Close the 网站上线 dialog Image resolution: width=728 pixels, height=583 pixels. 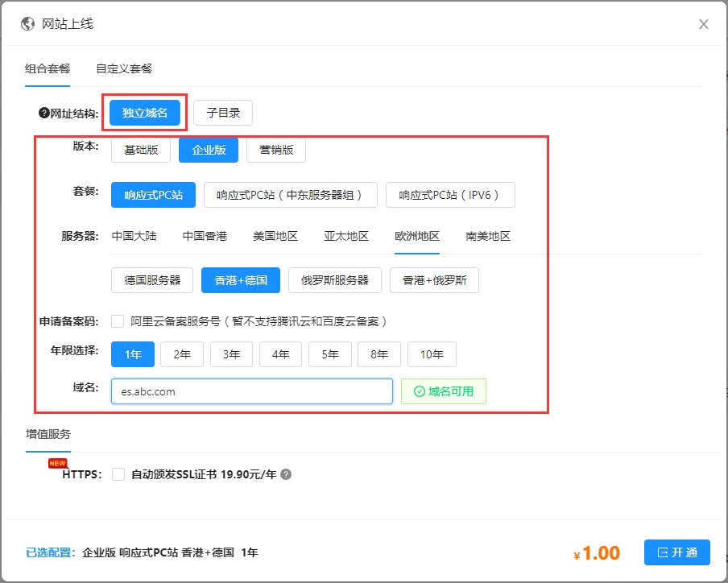pos(703,24)
